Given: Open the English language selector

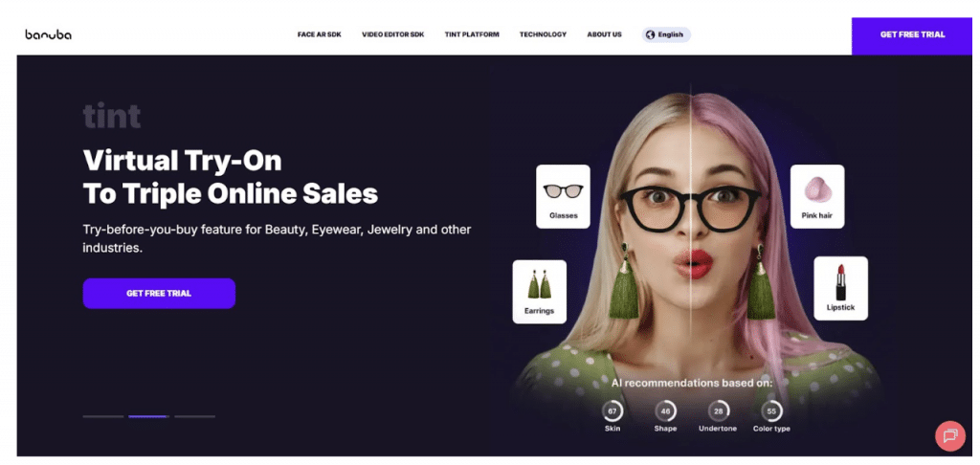Looking at the screenshot, I should coord(666,35).
